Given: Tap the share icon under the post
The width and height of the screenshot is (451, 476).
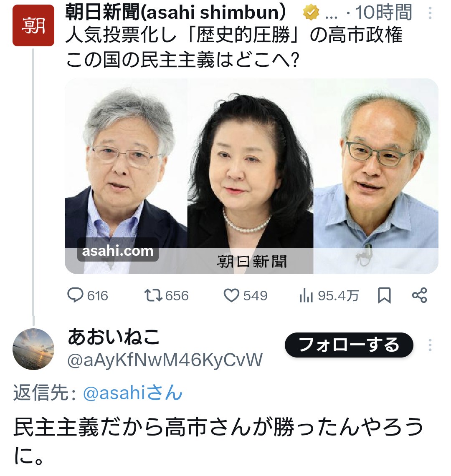Looking at the screenshot, I should tap(420, 295).
